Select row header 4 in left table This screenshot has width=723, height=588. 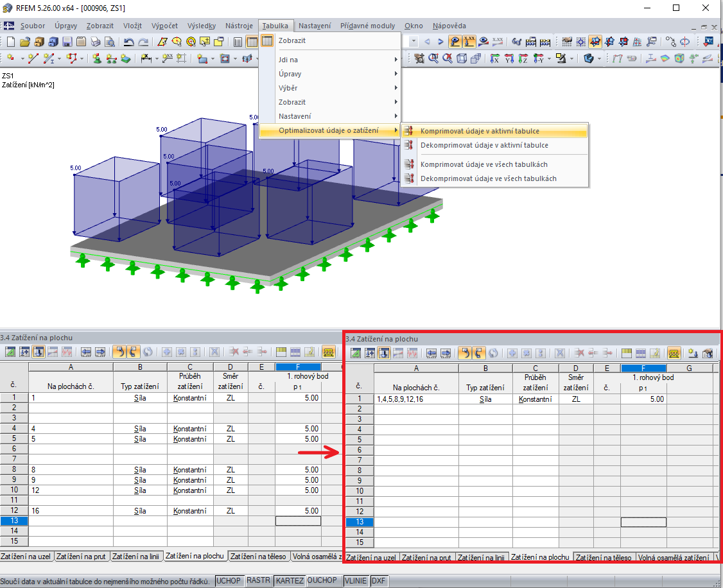(14, 429)
